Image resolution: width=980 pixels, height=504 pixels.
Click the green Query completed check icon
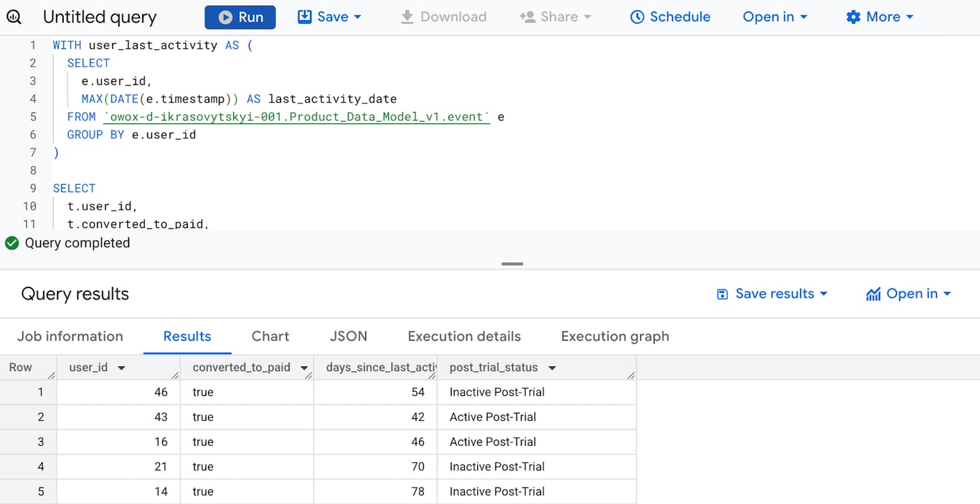pos(11,243)
